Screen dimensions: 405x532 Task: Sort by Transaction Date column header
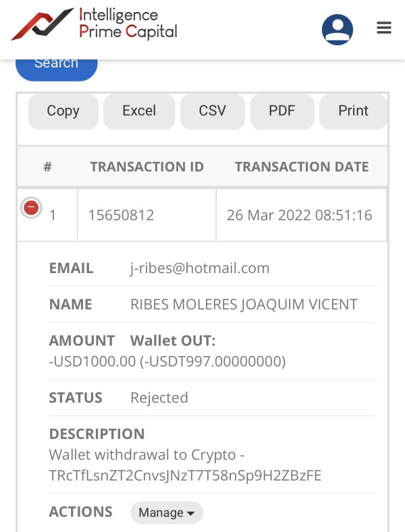point(302,167)
